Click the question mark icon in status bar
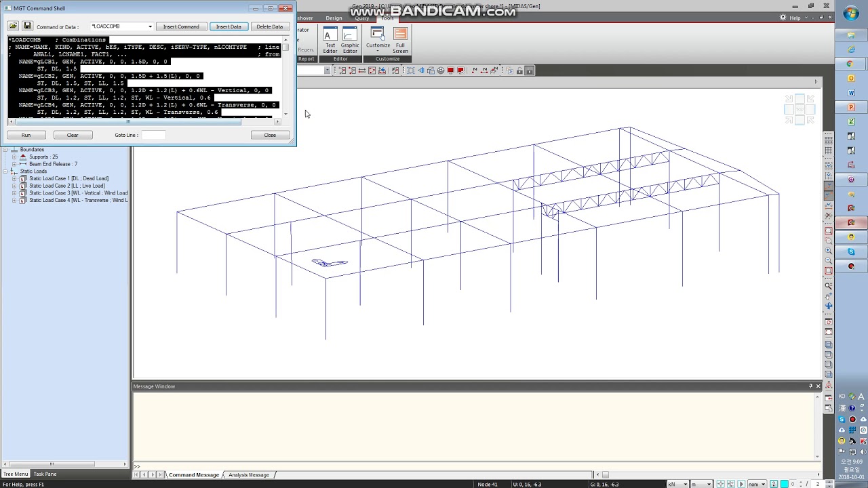Viewport: 868px width, 488px height. (774, 484)
